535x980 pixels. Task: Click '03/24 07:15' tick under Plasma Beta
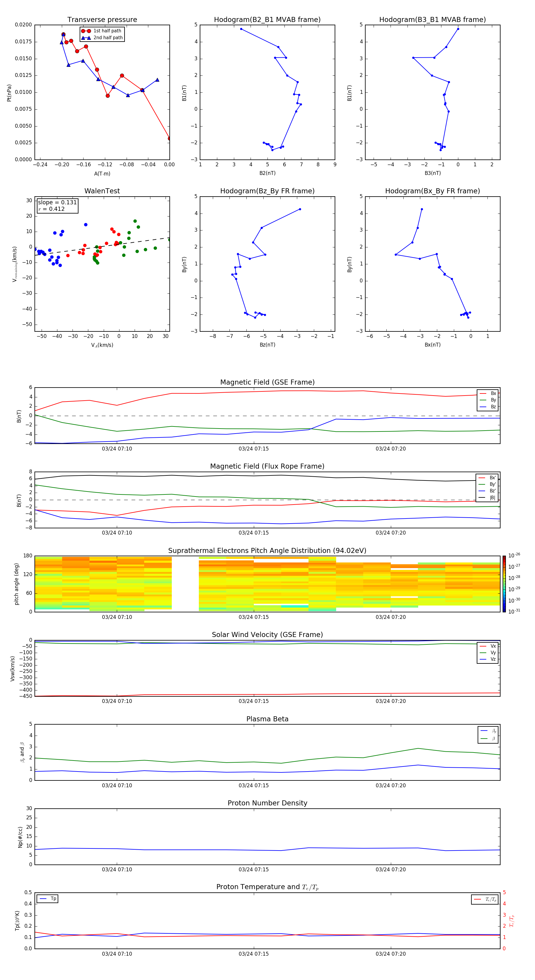coord(254,785)
